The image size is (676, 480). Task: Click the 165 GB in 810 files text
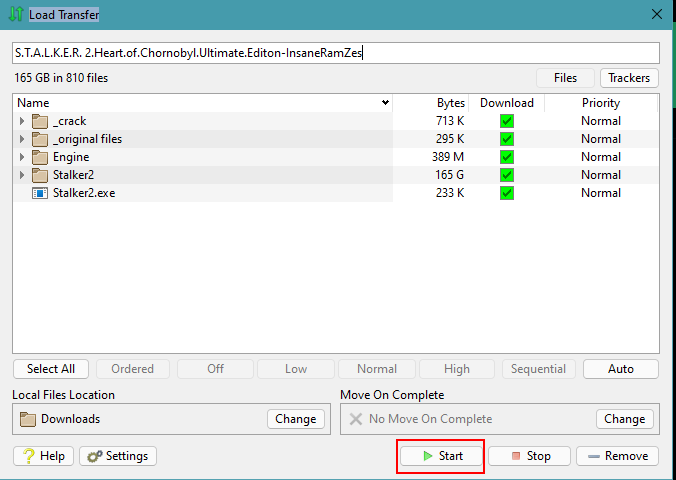61,78
